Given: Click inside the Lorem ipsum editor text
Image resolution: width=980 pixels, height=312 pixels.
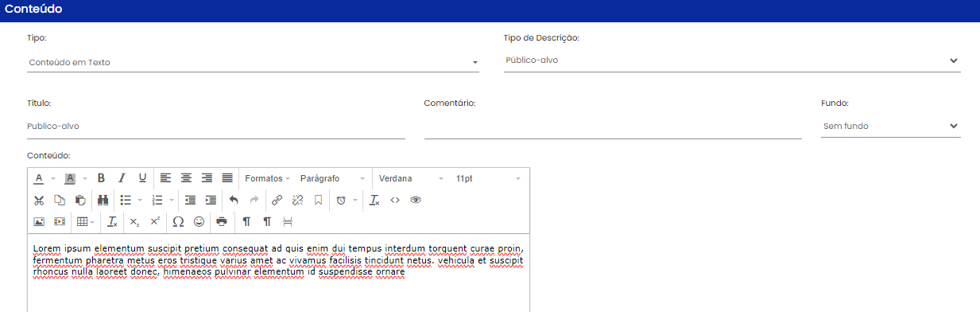Looking at the screenshot, I should tap(278, 260).
